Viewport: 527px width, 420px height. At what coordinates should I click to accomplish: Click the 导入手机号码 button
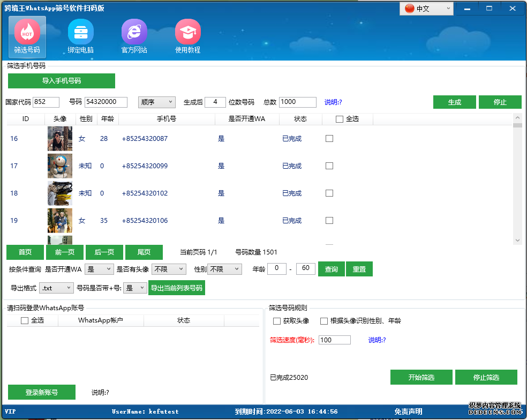tap(62, 81)
